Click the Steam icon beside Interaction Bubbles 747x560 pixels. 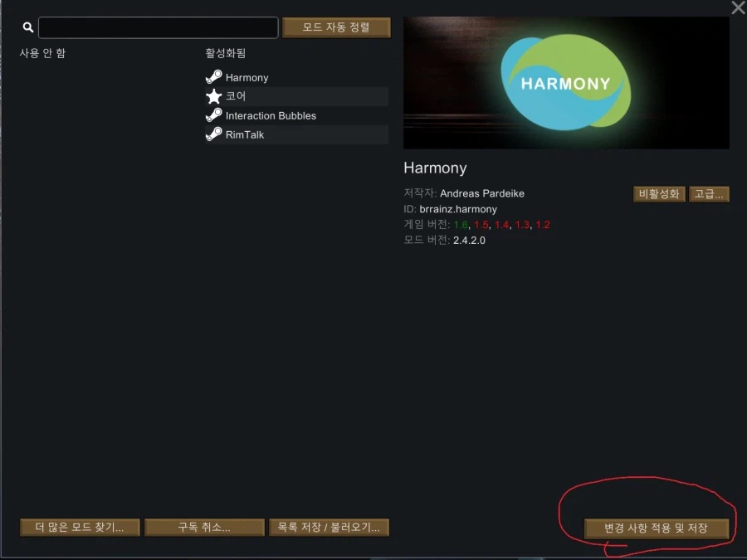pos(214,115)
